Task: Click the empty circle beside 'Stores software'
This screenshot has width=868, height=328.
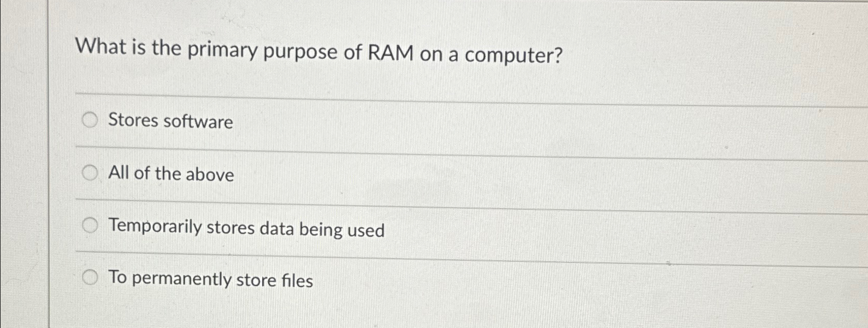Action: coord(90,120)
